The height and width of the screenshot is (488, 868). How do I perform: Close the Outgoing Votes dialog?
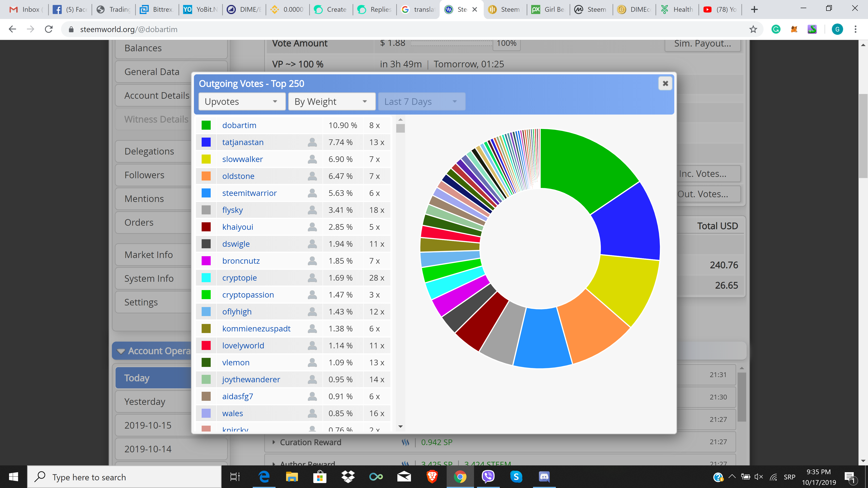click(x=665, y=84)
